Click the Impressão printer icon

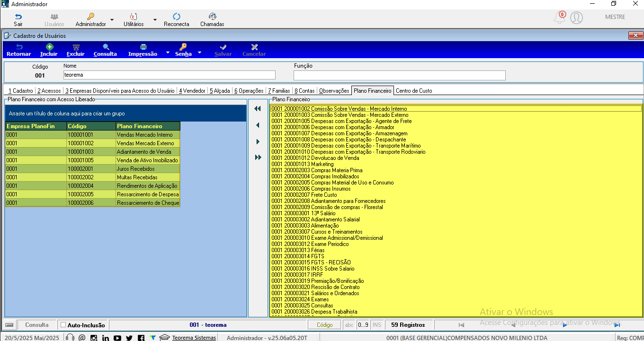(143, 47)
